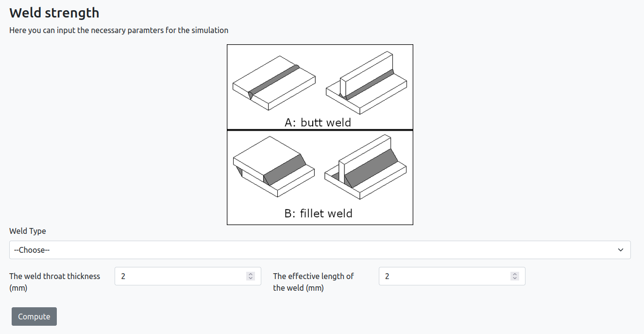Click the 'B: fillet weld' caption
Image resolution: width=644 pixels, height=334 pixels.
[318, 213]
